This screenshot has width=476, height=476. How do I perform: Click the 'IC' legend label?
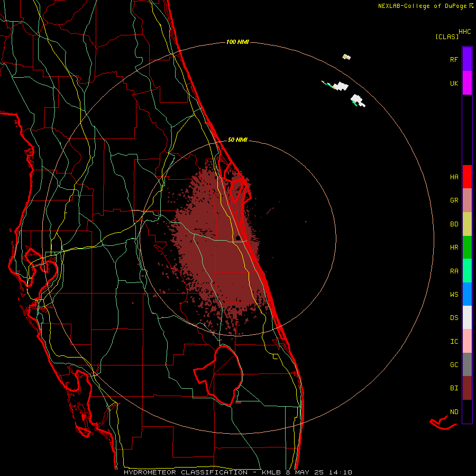click(x=454, y=341)
